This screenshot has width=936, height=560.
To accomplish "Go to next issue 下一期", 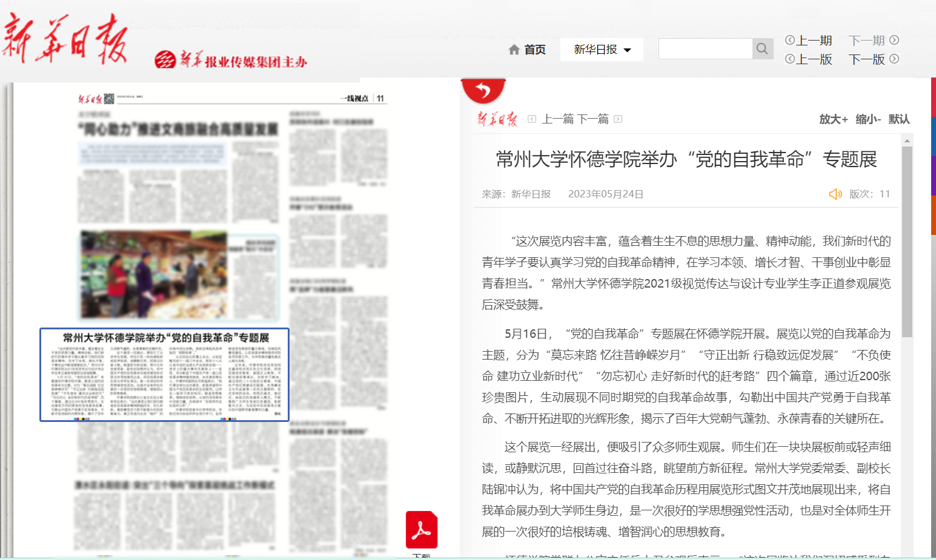I will click(x=873, y=41).
